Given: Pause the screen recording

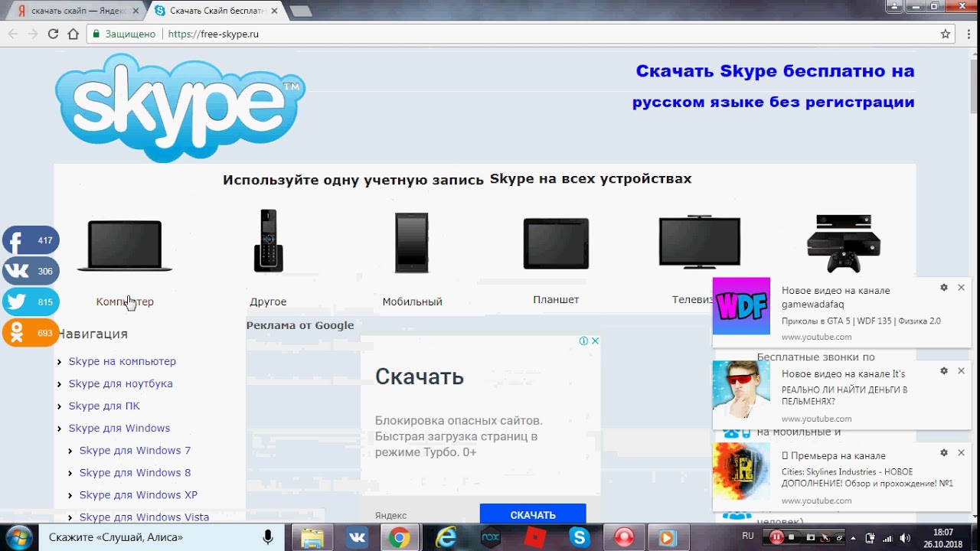Looking at the screenshot, I should (776, 537).
